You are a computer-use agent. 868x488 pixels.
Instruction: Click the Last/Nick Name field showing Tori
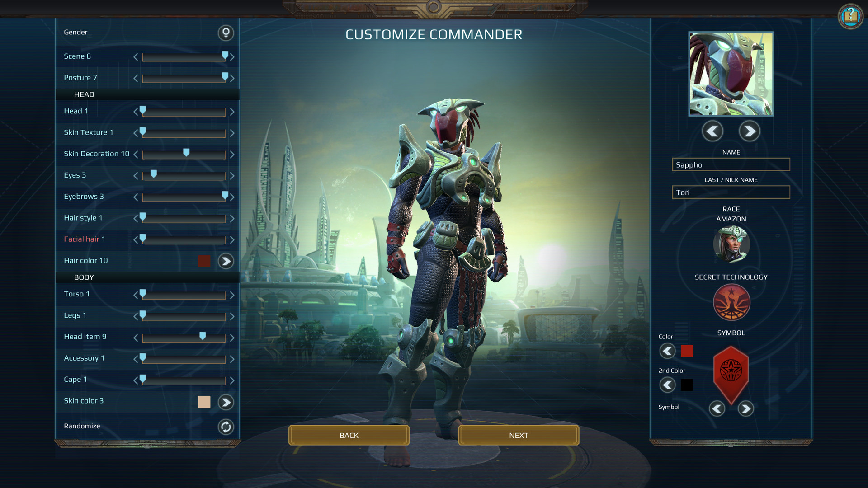731,192
